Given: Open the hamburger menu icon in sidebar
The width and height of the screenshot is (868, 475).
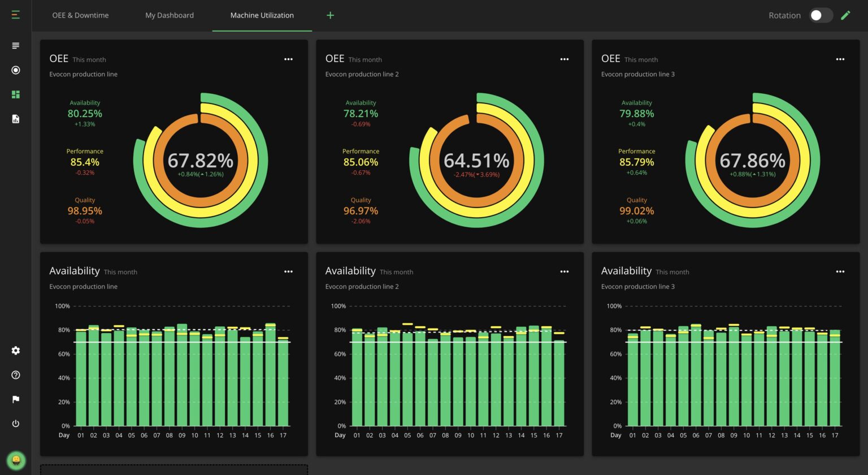Looking at the screenshot, I should click(16, 15).
